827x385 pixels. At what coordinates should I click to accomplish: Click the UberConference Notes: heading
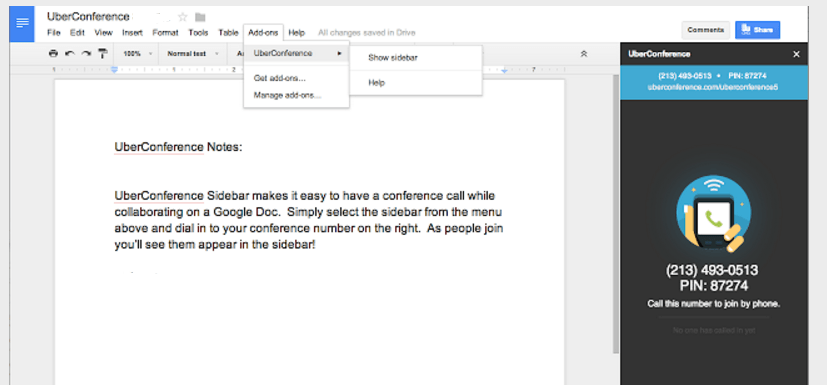pos(178,147)
